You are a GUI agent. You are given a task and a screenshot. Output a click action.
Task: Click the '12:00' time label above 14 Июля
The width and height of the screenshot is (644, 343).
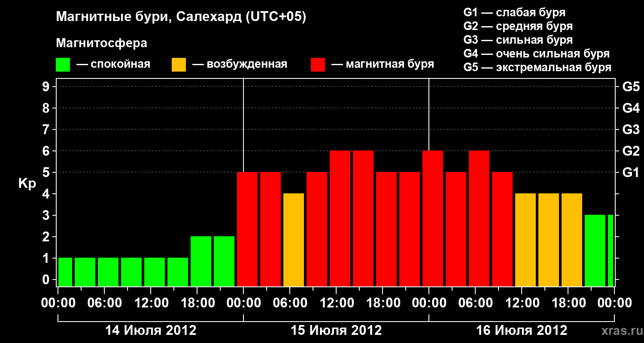point(151,303)
